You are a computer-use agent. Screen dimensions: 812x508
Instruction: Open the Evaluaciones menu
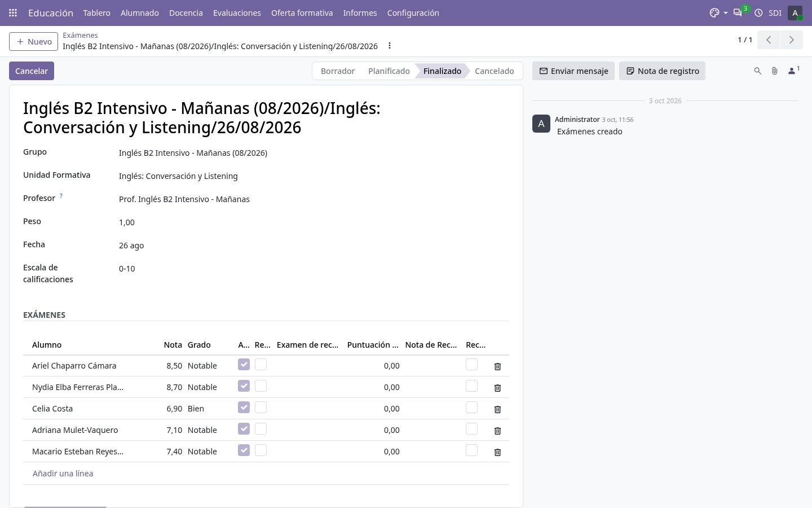click(237, 12)
